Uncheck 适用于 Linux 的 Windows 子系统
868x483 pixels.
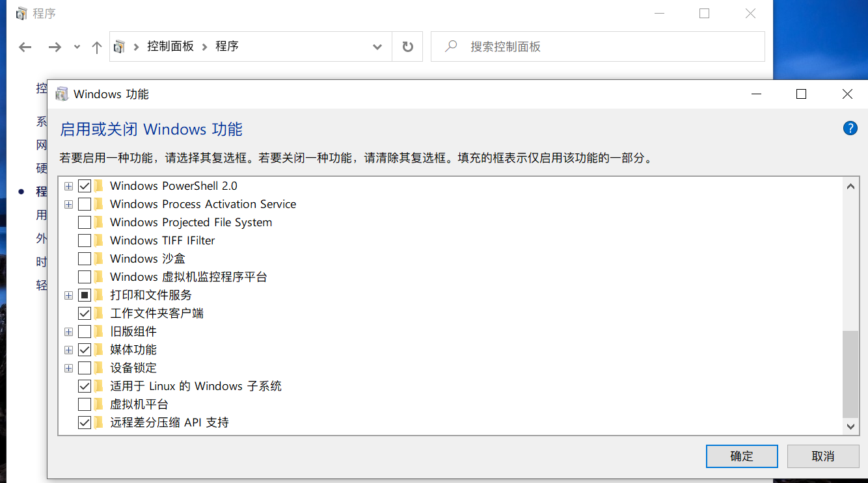pyautogui.click(x=85, y=386)
